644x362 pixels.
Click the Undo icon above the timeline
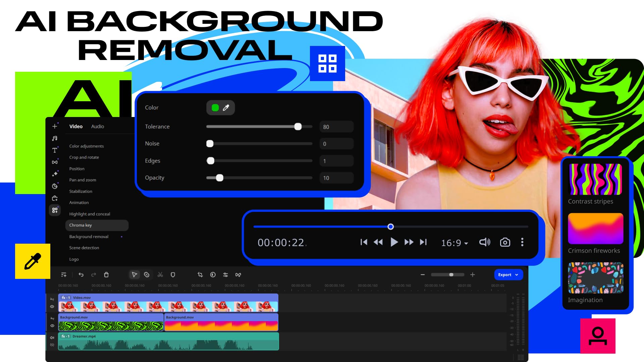point(81,275)
